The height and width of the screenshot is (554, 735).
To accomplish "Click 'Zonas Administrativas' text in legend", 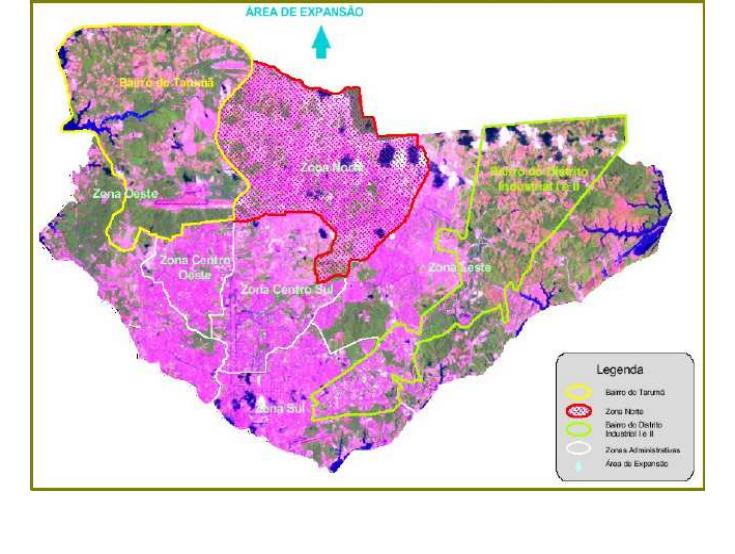I will (643, 452).
